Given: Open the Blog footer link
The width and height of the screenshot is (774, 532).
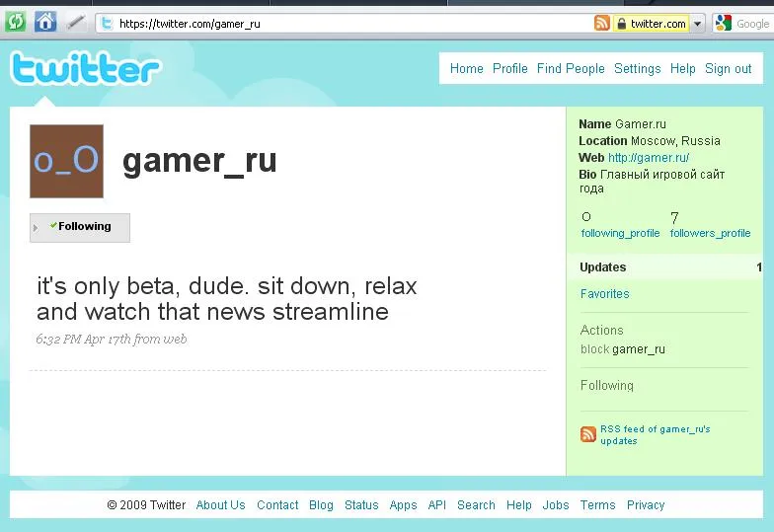Looking at the screenshot, I should click(x=321, y=505).
